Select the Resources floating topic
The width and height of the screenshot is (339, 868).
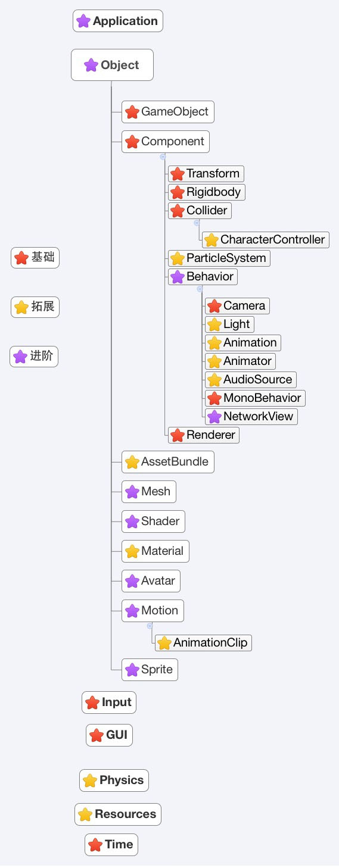coord(118,814)
